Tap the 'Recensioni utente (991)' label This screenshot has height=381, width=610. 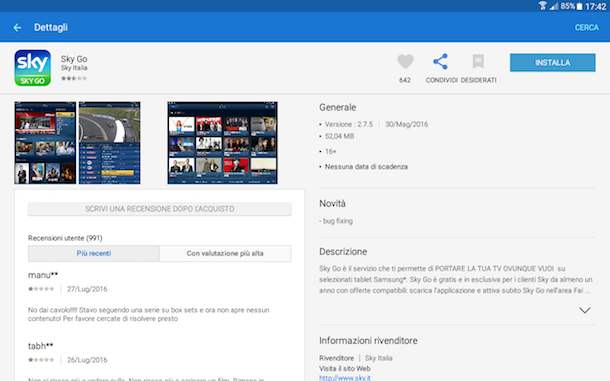(65, 238)
